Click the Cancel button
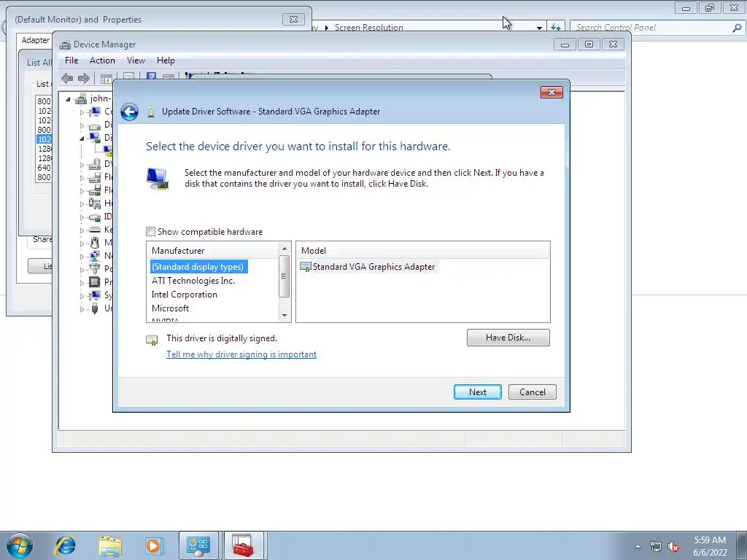The image size is (747, 560). (x=532, y=392)
